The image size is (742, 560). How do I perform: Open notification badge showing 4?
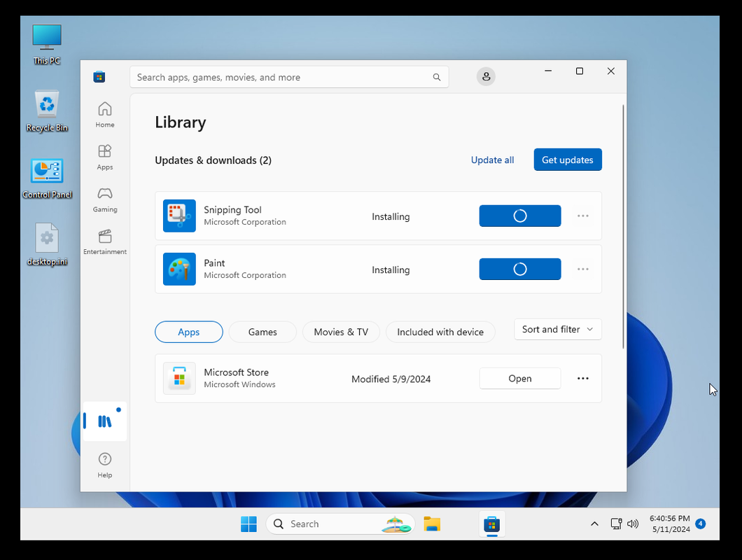pos(701,524)
